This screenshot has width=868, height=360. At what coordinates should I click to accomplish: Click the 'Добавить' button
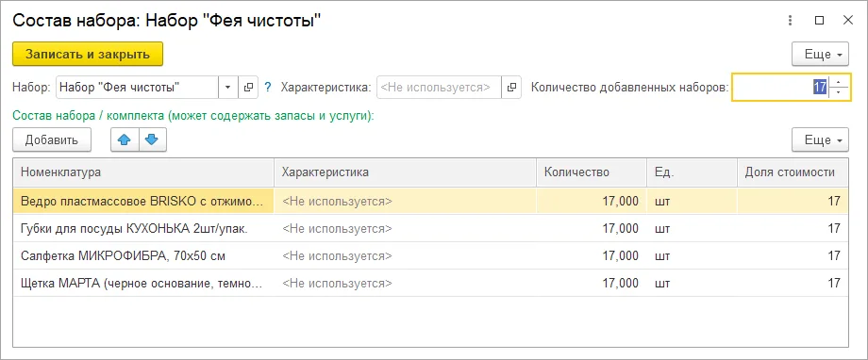point(52,139)
